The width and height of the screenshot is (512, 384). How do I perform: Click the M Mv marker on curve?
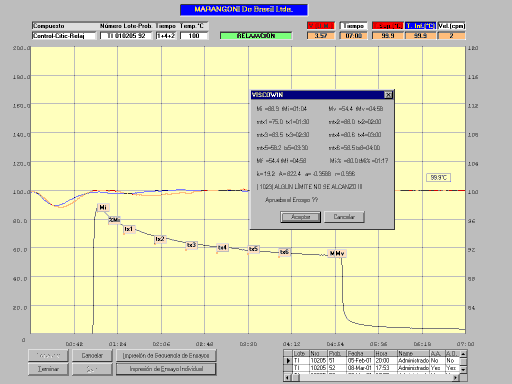337,254
